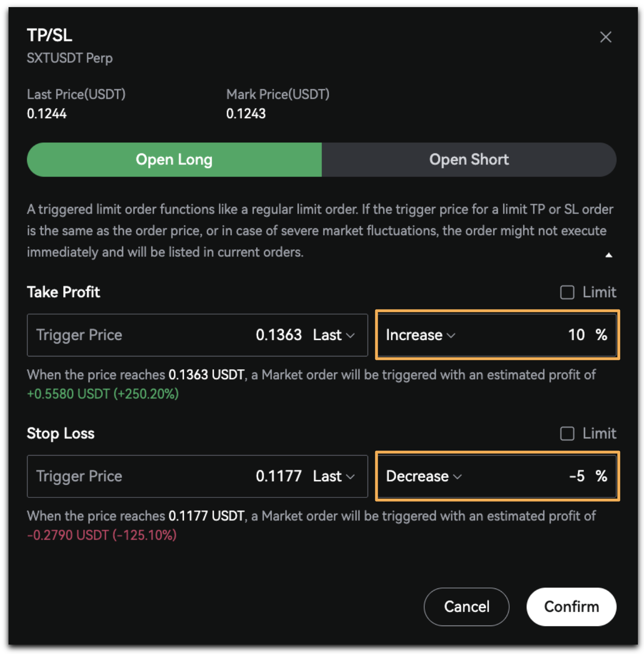The height and width of the screenshot is (654, 644).
Task: Open the Increase mode dropdown
Action: pos(420,335)
